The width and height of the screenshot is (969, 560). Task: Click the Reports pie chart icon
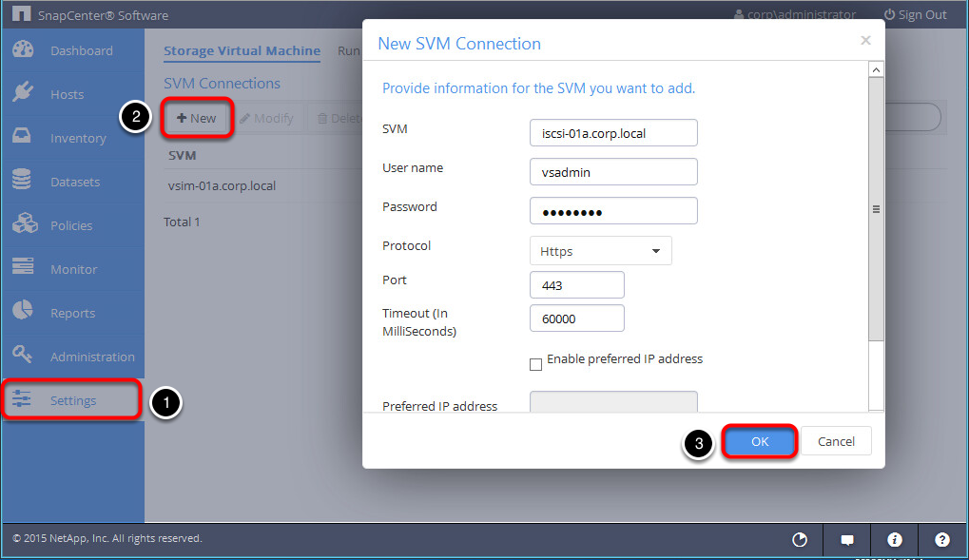pos(22,310)
